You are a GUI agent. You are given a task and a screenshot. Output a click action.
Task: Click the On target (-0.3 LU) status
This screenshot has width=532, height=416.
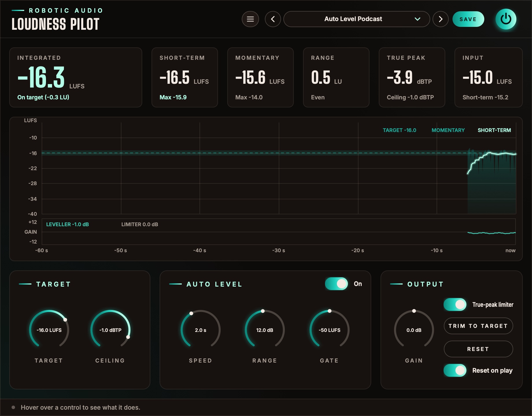click(43, 97)
